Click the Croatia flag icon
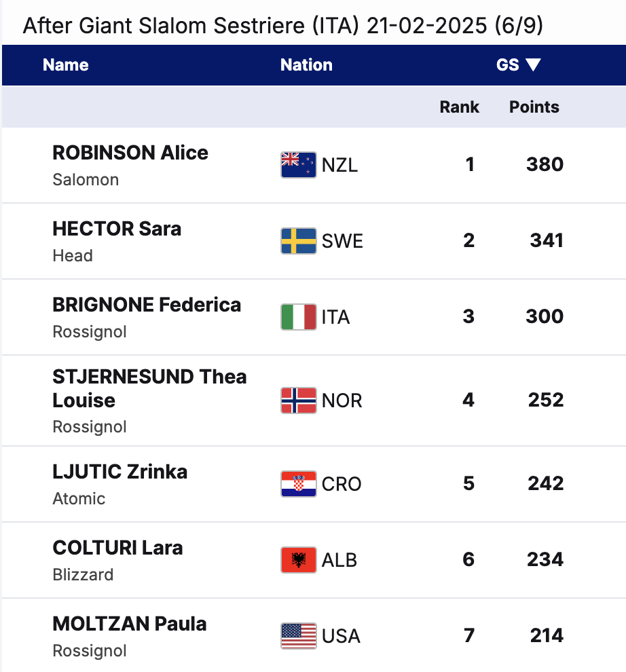This screenshot has width=626, height=672. point(298,484)
